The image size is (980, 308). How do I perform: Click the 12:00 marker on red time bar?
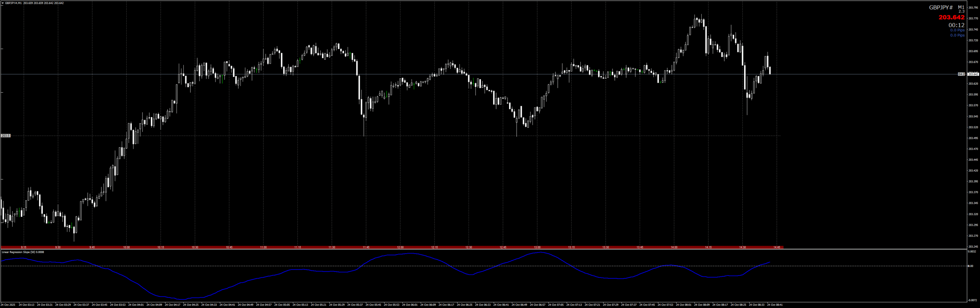tap(400, 248)
